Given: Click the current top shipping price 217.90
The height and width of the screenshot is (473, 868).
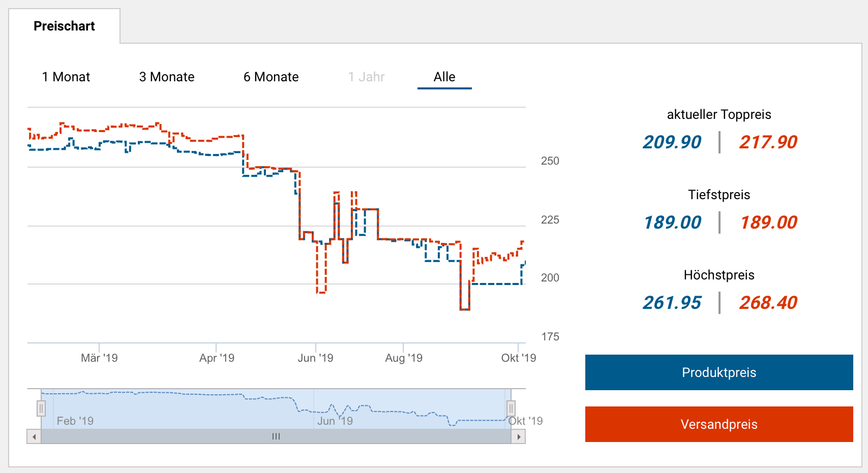Looking at the screenshot, I should (768, 142).
